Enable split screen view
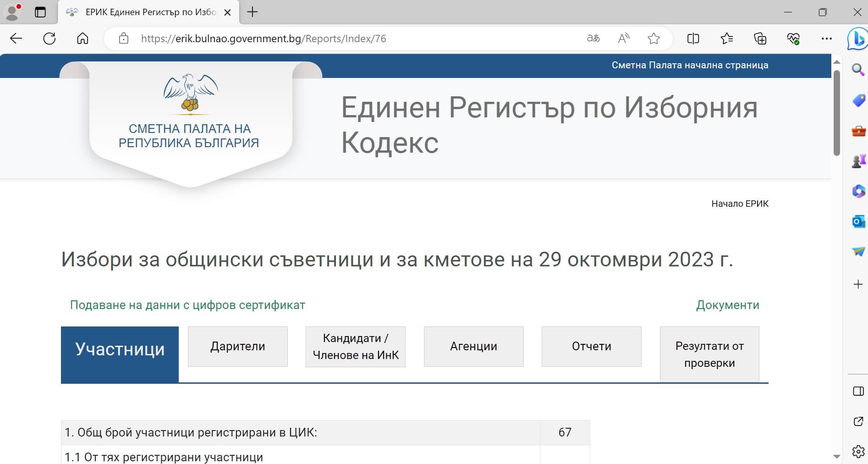Image resolution: width=868 pixels, height=464 pixels. point(693,39)
